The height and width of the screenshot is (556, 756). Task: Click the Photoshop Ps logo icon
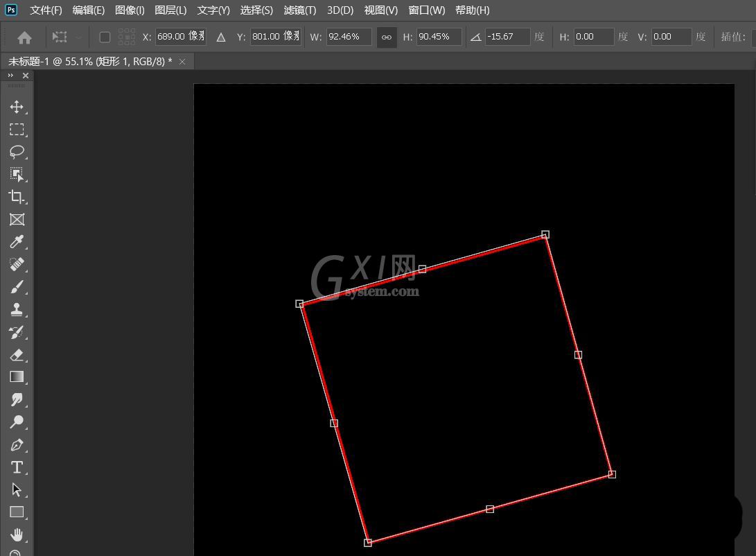click(x=10, y=10)
